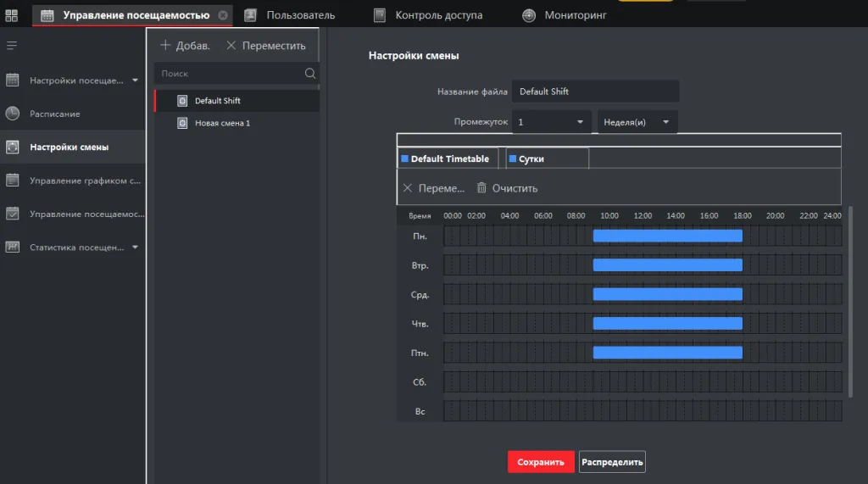The width and height of the screenshot is (868, 484).
Task: Click the Распределить button
Action: [612, 462]
